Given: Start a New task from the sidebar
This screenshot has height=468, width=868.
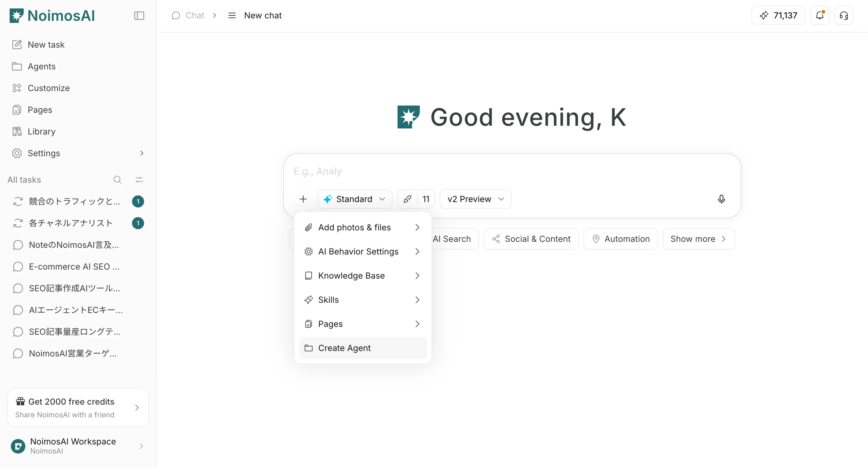Looking at the screenshot, I should (x=78, y=45).
